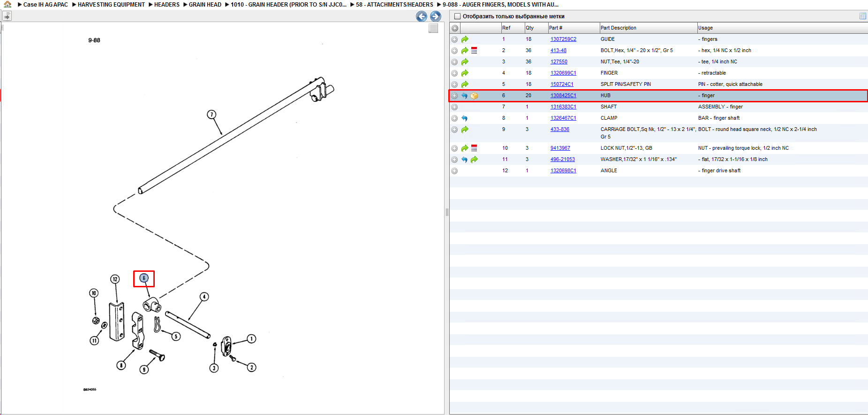The width and height of the screenshot is (868, 415).
Task: Select callout number 7 on the diagram
Action: tap(211, 115)
